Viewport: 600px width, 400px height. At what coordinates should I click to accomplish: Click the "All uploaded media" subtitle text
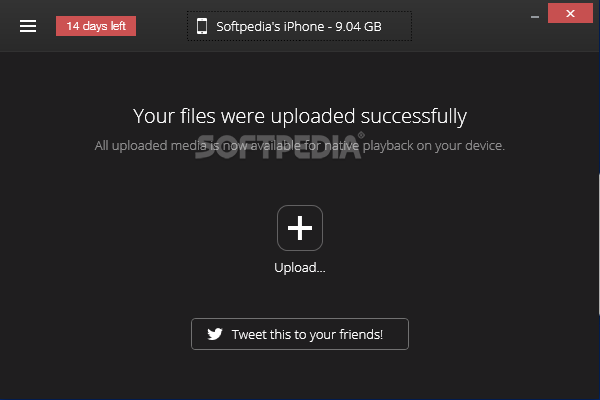[300, 145]
